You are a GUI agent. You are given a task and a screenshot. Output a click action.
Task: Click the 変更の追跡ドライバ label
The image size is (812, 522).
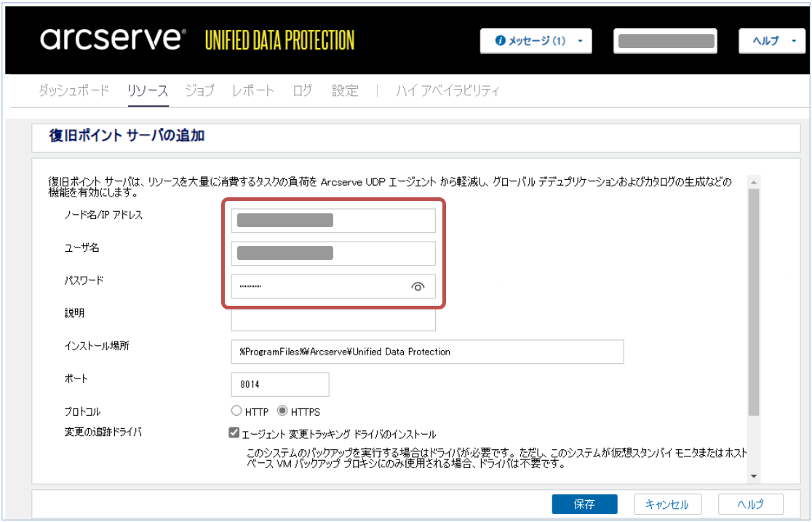(x=103, y=432)
